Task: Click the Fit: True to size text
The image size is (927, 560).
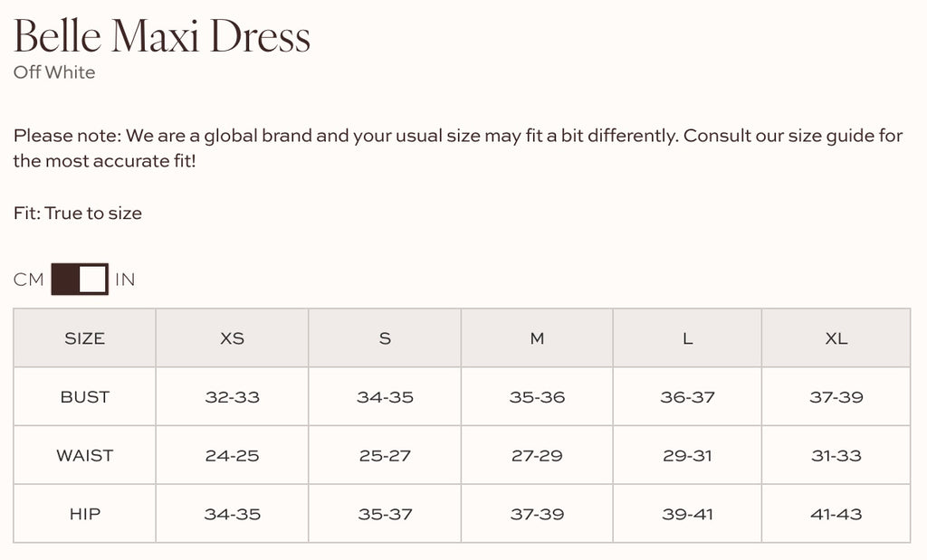Action: [x=77, y=214]
